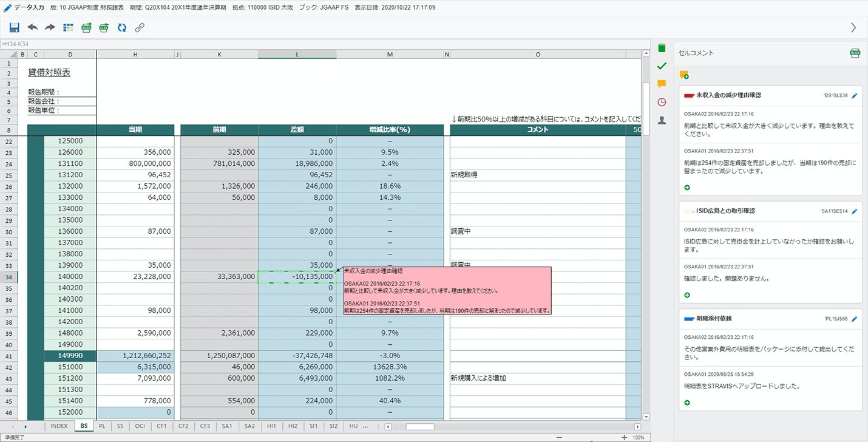Select account code 149990 cell

click(70, 356)
